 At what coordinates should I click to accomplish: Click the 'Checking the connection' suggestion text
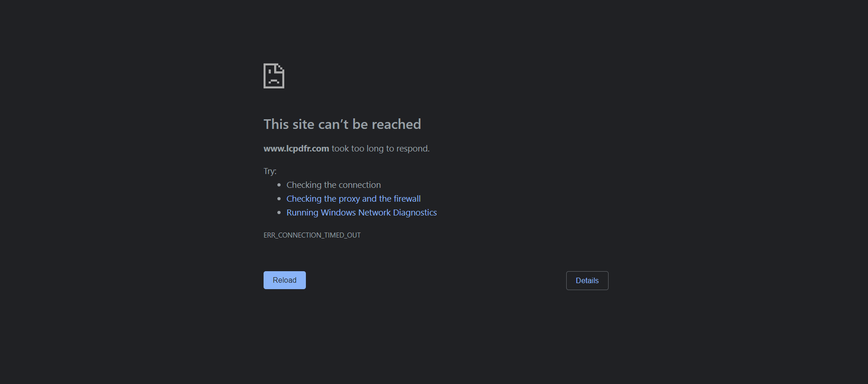333,185
